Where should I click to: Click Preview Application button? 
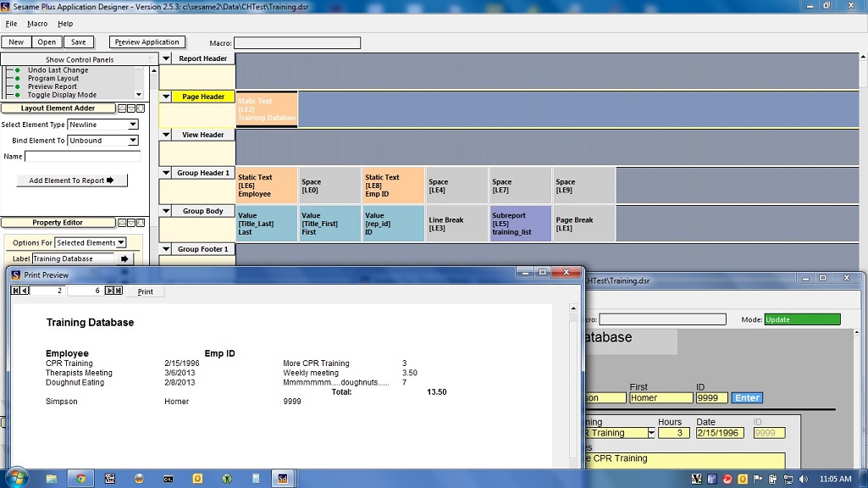[x=147, y=42]
